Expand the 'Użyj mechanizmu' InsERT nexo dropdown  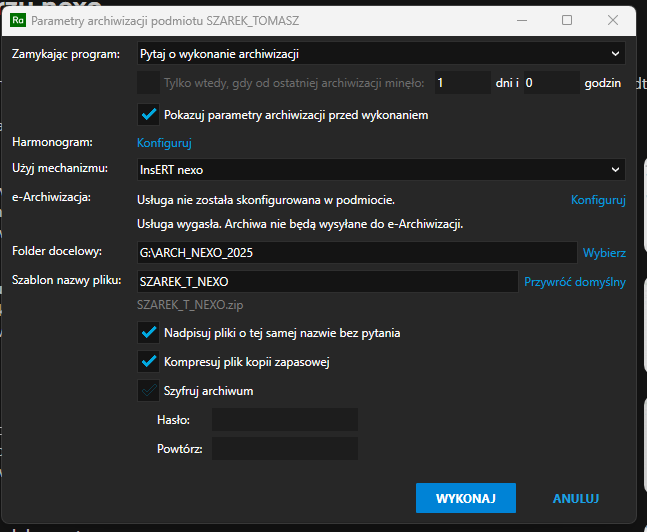[x=381, y=170]
